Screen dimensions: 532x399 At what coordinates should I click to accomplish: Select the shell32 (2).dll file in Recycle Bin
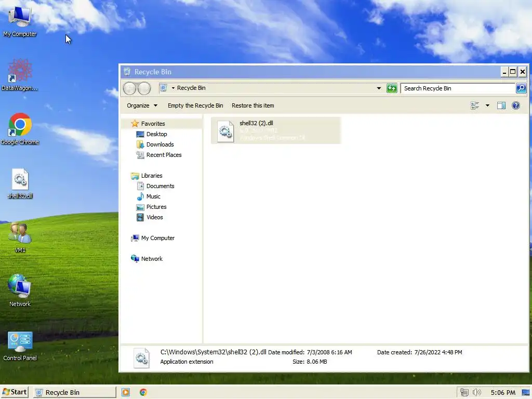click(x=275, y=130)
